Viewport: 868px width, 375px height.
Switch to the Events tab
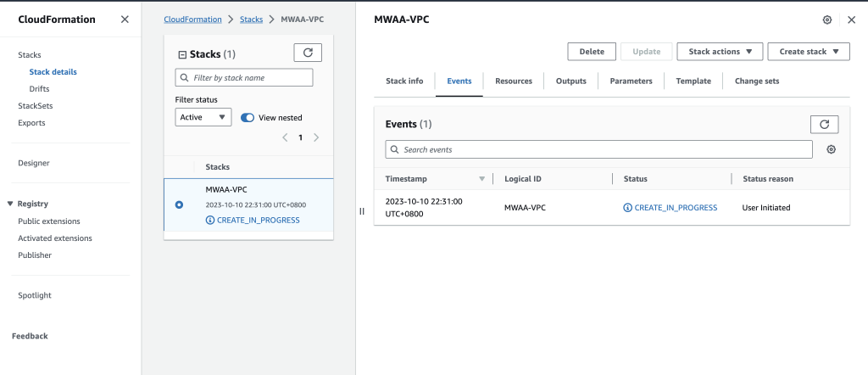[x=459, y=81]
